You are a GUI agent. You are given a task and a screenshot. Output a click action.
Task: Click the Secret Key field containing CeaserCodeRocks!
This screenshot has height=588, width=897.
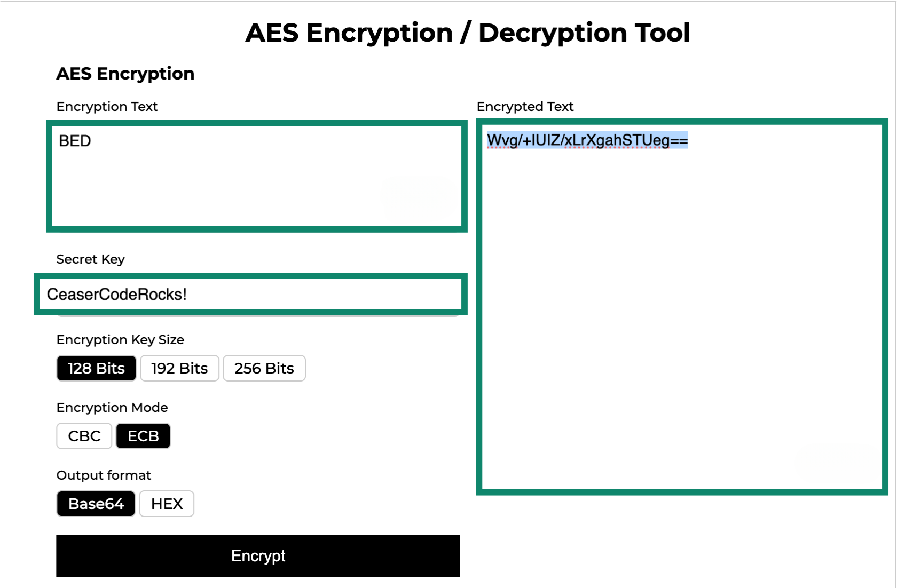pos(248,294)
